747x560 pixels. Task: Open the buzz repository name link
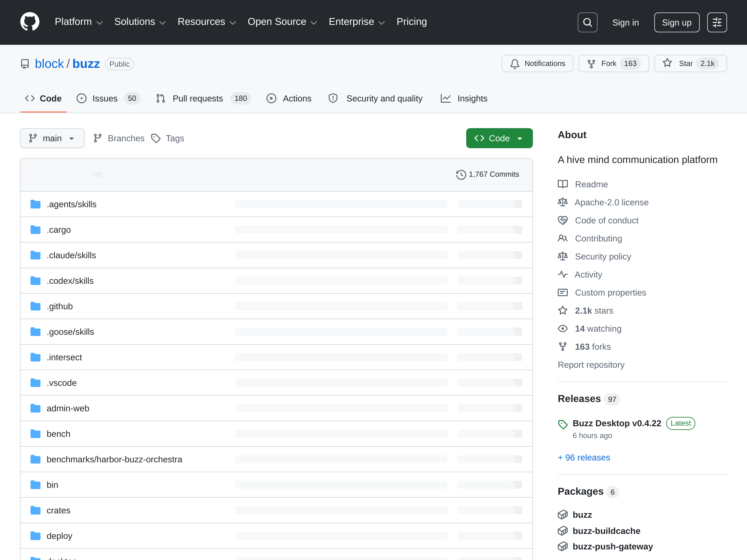click(86, 64)
